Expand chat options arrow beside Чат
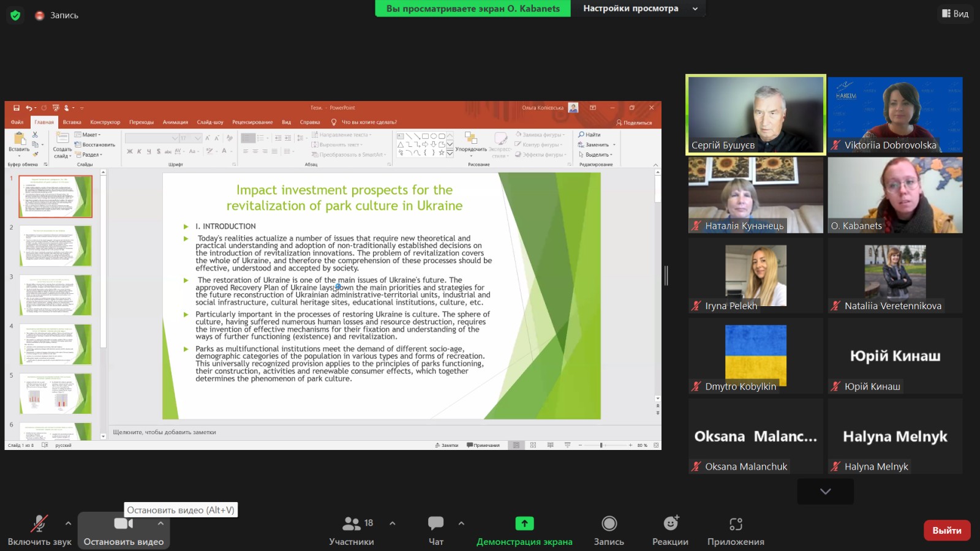980x551 pixels. pyautogui.click(x=461, y=523)
